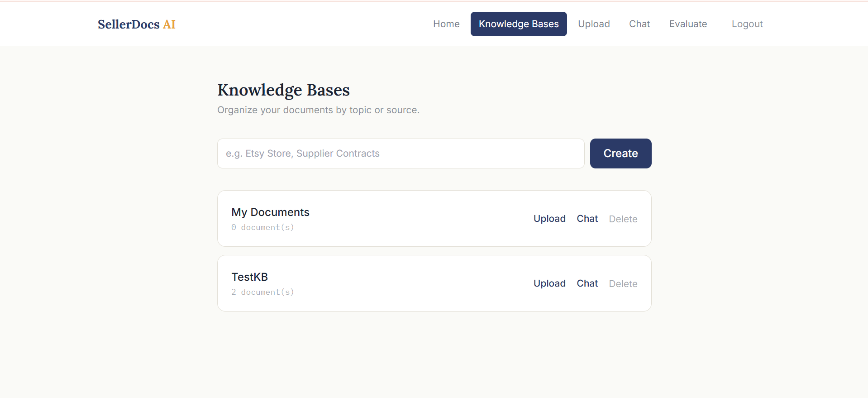Select the TestKB card title
Viewport: 868px width, 398px height.
pyautogui.click(x=250, y=277)
